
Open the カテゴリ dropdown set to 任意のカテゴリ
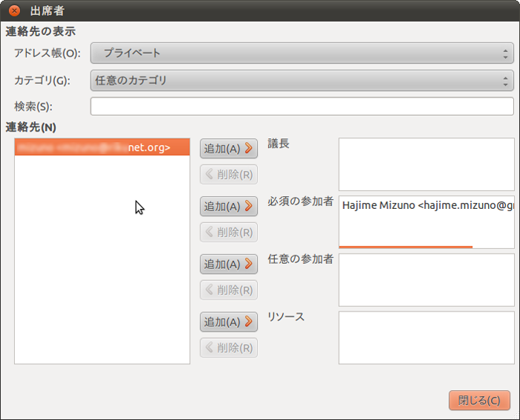pyautogui.click(x=302, y=80)
